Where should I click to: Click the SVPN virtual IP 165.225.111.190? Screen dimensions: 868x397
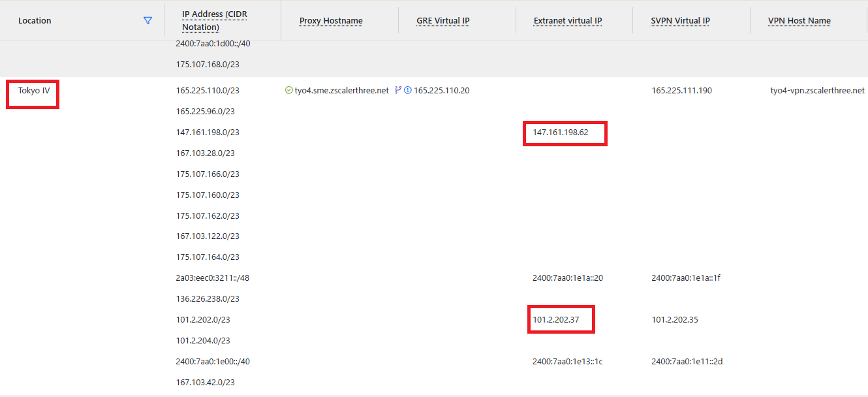[681, 91]
